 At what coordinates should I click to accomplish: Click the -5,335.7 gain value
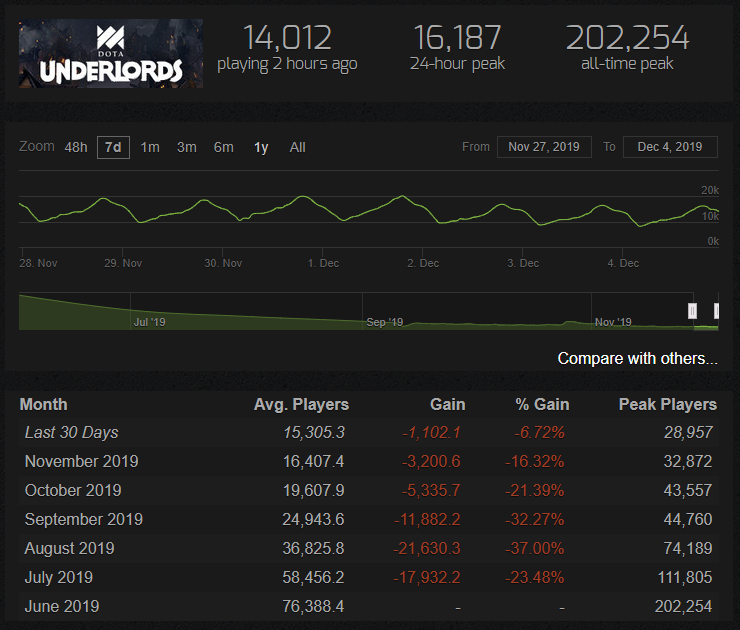(x=431, y=490)
